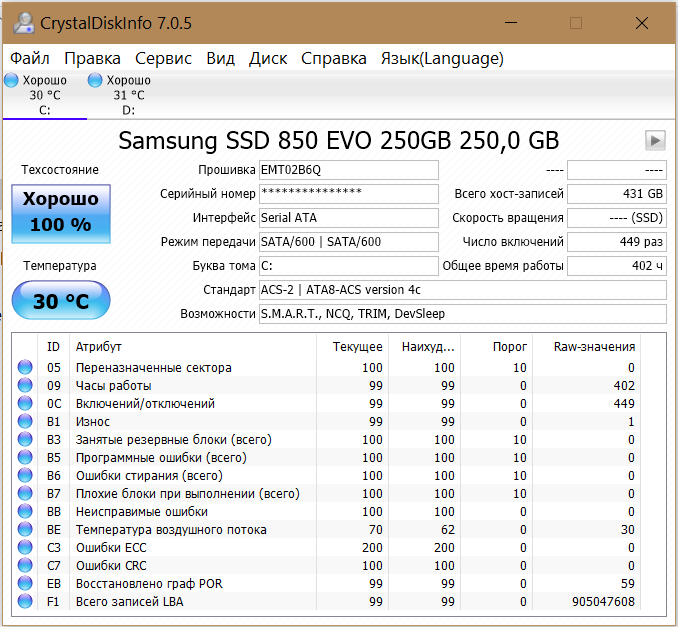The height and width of the screenshot is (627, 678).
Task: Click status icon for Восстановлено граф POR row
Action: coord(25,583)
